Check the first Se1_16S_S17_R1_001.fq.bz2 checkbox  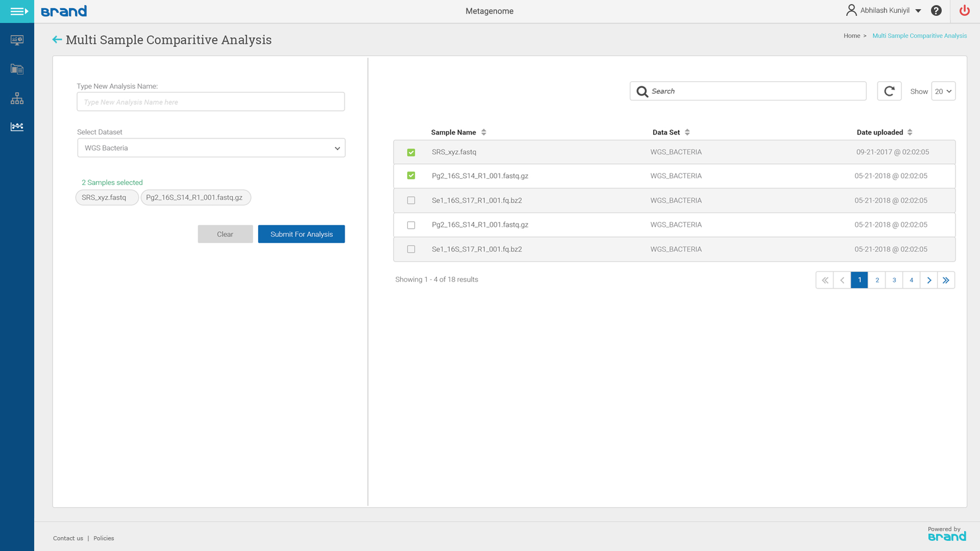(411, 201)
